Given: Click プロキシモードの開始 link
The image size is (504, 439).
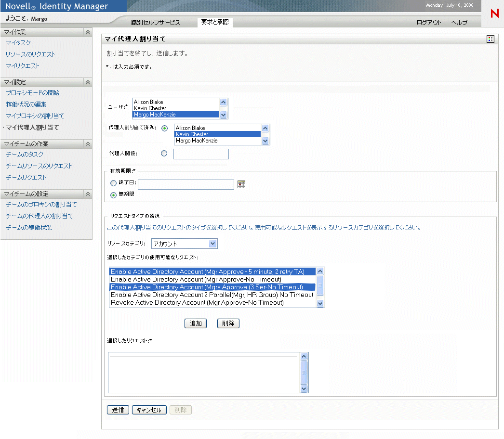Looking at the screenshot, I should coord(32,93).
